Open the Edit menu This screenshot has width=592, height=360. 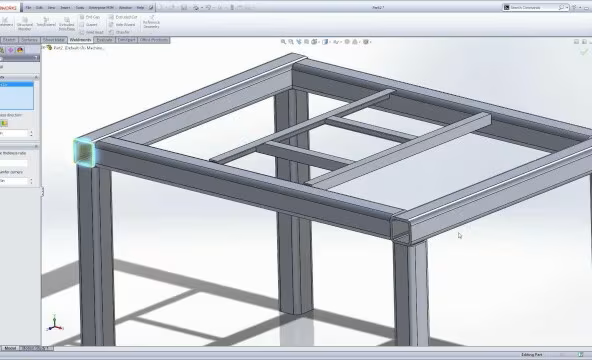[x=39, y=8]
